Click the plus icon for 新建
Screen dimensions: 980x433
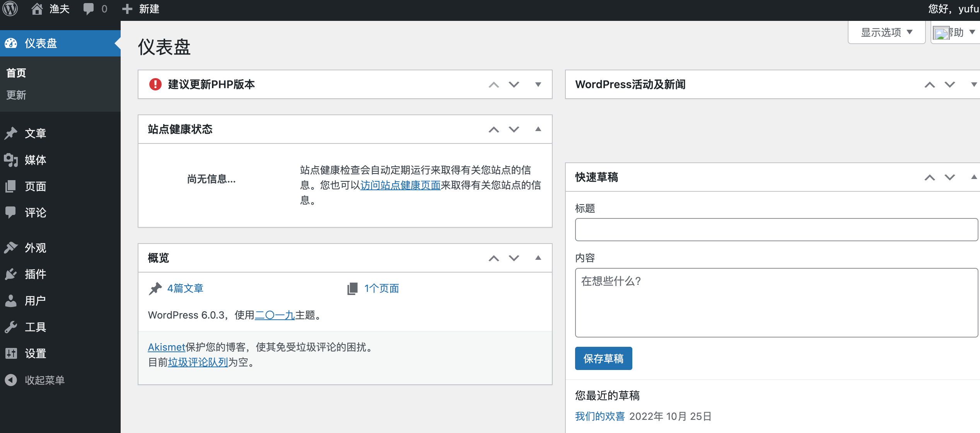127,9
